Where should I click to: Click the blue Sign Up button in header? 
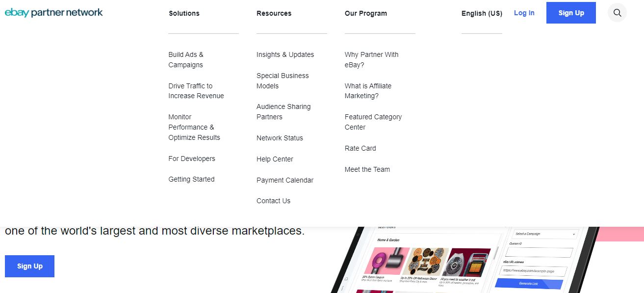pyautogui.click(x=570, y=13)
